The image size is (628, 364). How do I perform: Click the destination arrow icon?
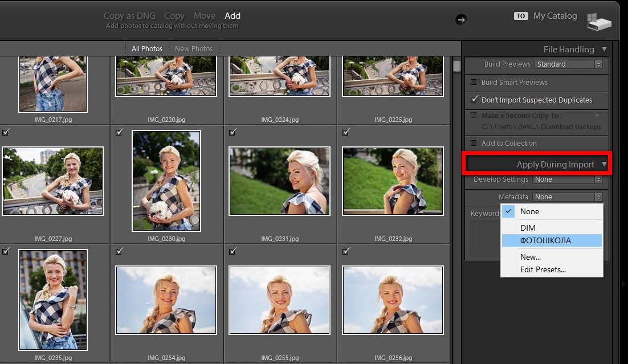pyautogui.click(x=461, y=19)
